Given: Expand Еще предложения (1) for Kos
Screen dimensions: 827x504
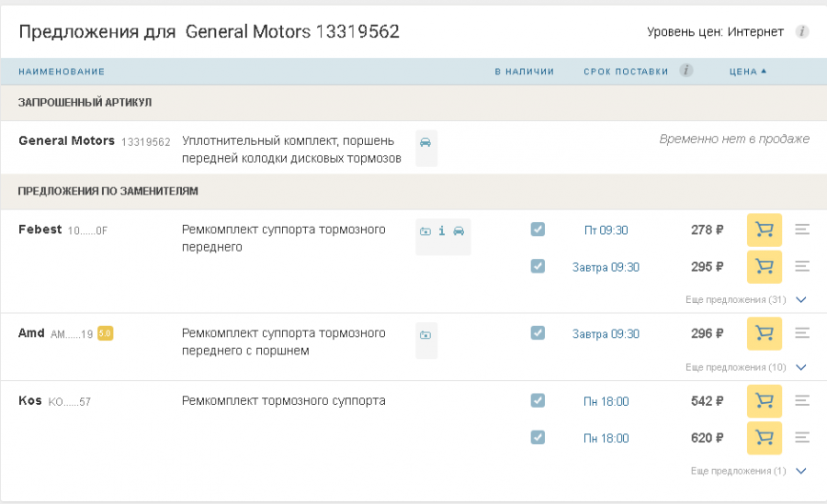Looking at the screenshot, I should [x=748, y=471].
